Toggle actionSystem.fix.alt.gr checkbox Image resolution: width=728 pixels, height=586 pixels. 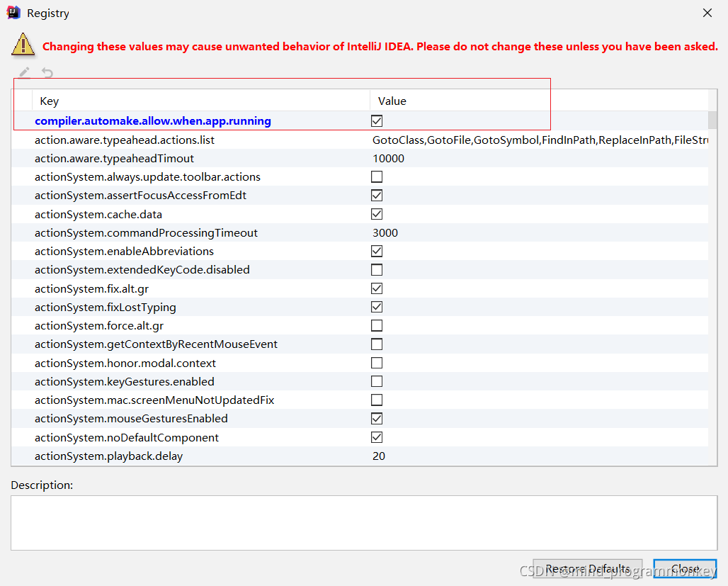coord(377,288)
